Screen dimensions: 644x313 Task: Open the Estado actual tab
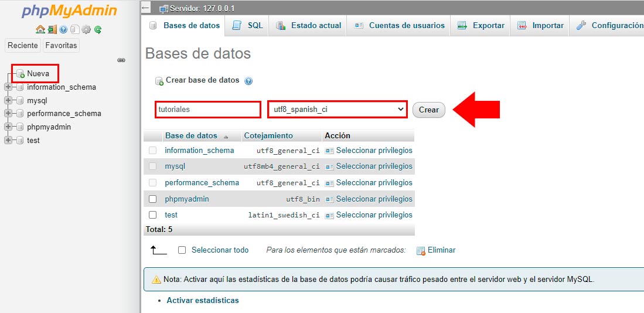click(x=308, y=25)
